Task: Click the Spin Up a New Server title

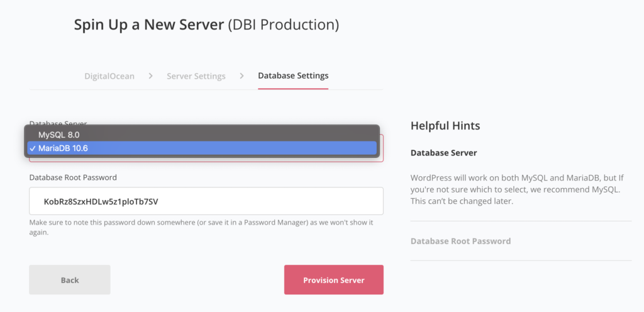Action: 148,25
